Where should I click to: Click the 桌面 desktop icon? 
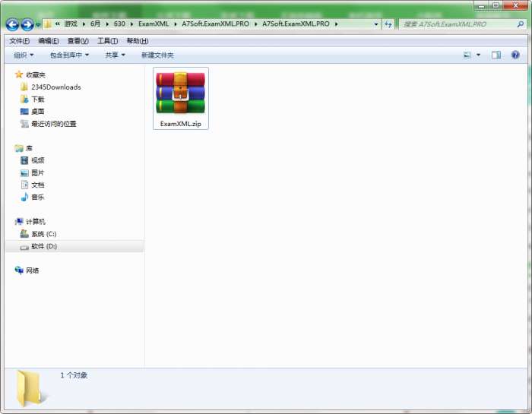click(24, 111)
